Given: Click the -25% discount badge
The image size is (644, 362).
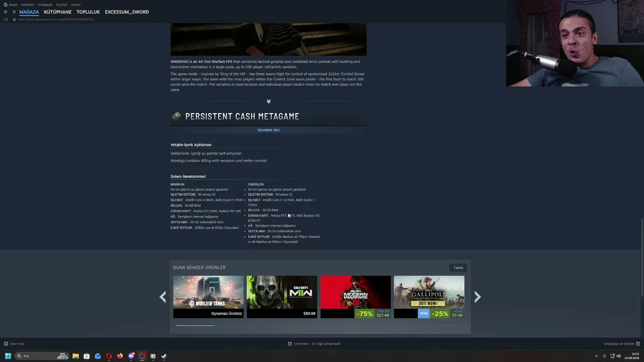Looking at the screenshot, I should click(440, 314).
